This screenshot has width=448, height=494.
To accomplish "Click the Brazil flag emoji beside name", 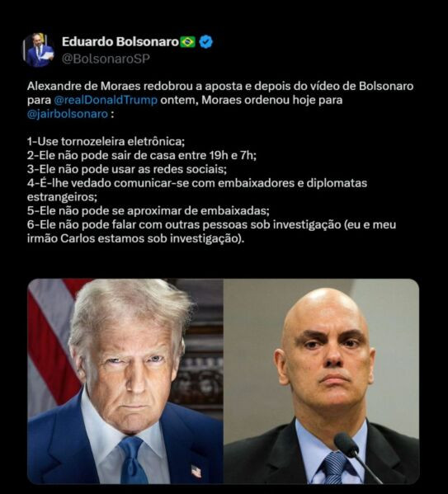I will pos(188,42).
